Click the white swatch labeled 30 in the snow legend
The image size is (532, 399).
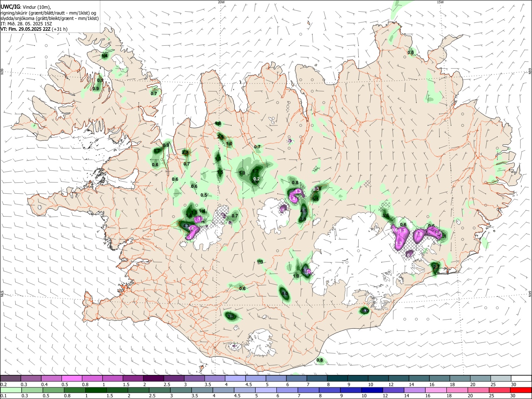[521, 378]
